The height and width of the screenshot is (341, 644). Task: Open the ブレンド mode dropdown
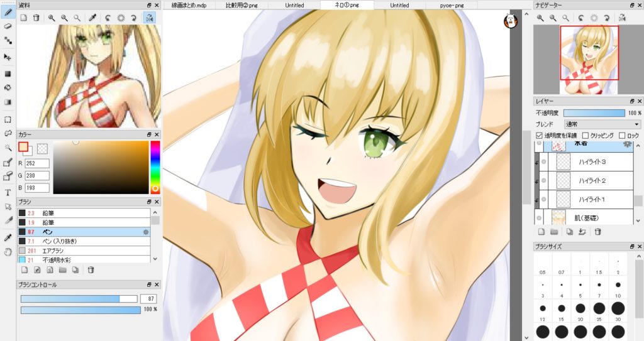point(602,124)
